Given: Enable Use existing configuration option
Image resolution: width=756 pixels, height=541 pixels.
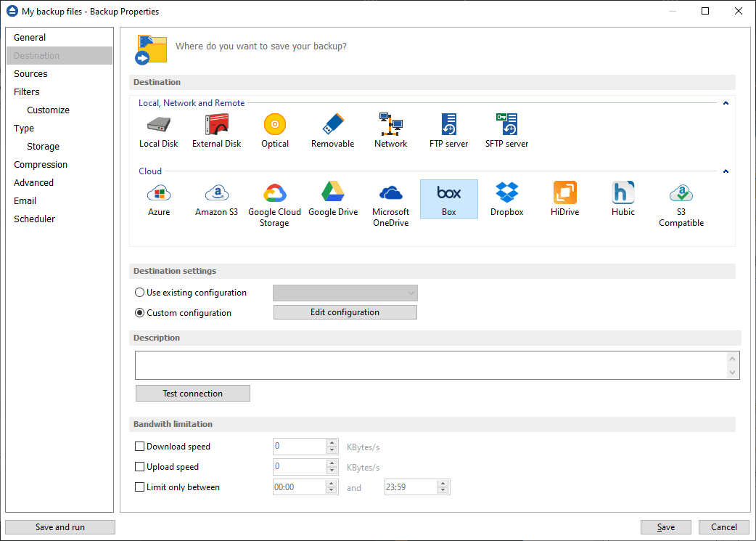Looking at the screenshot, I should [x=140, y=293].
